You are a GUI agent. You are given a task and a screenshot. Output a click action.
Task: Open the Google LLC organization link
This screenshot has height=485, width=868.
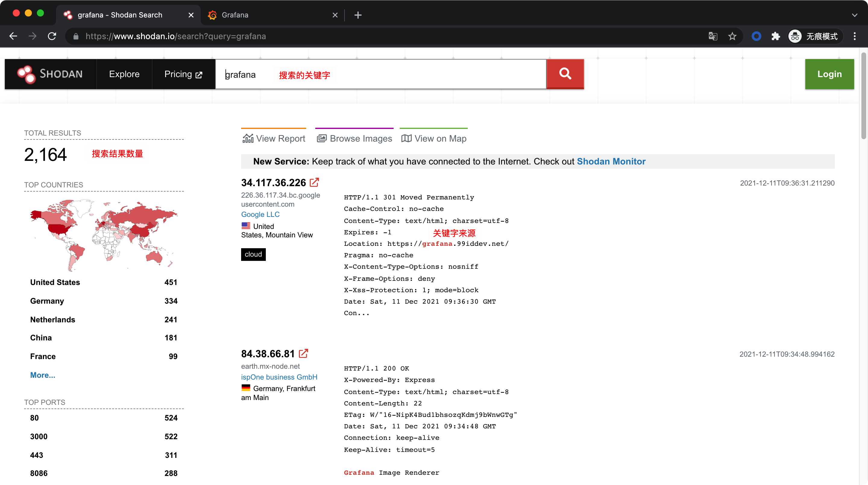coord(260,214)
